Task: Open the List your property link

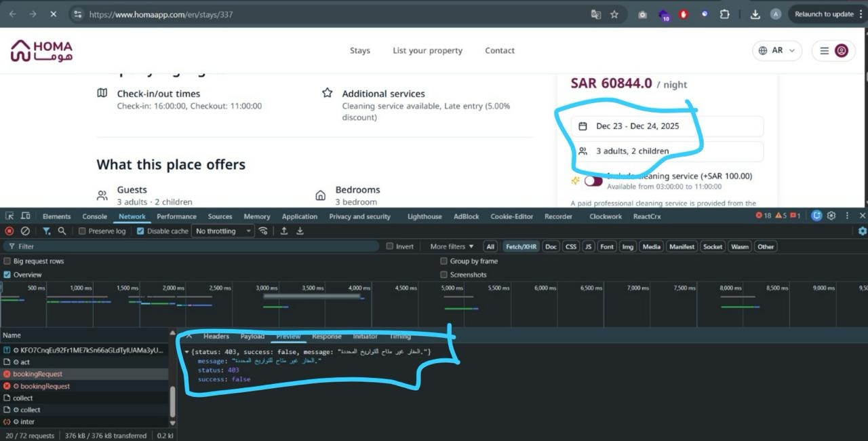Action: [427, 51]
